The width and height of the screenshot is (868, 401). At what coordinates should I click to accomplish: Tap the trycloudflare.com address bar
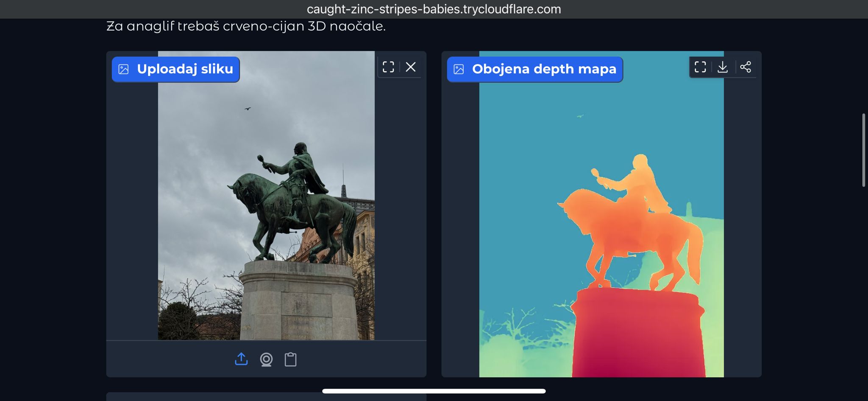(434, 9)
